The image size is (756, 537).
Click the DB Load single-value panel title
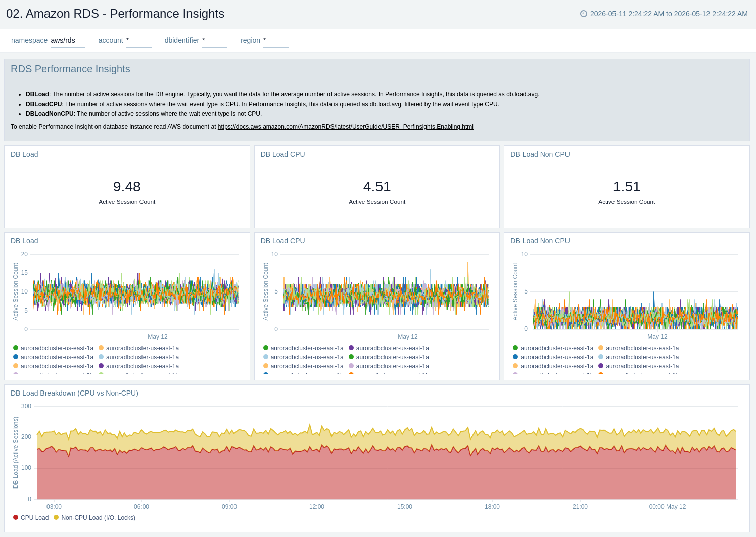24,154
